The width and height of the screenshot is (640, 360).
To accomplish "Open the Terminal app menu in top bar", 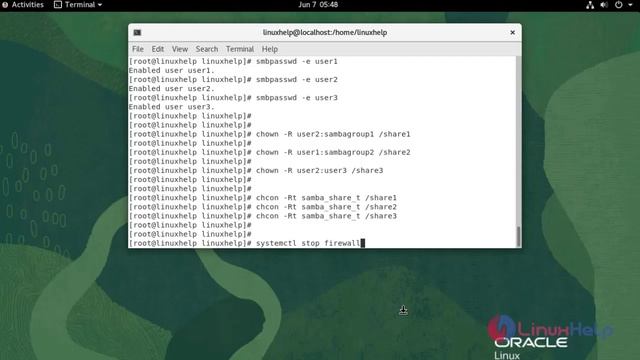I will pyautogui.click(x=78, y=5).
